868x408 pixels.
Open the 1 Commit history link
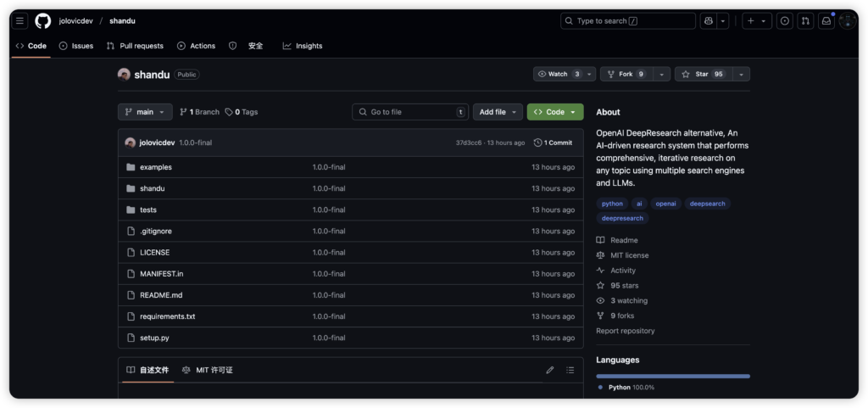tap(553, 143)
